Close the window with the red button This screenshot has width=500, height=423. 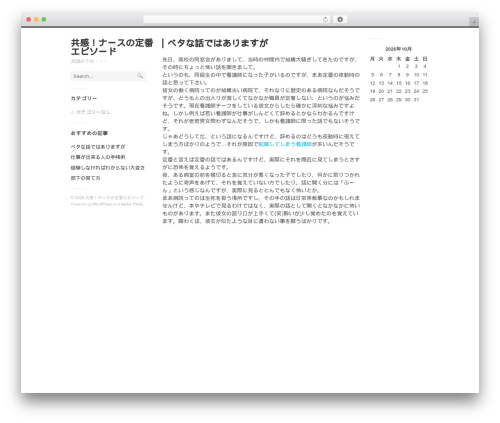[x=29, y=19]
